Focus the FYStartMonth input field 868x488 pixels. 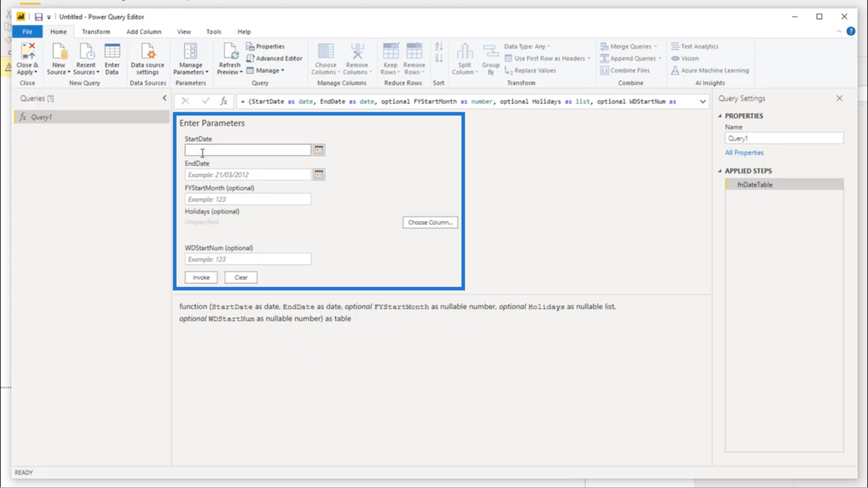point(248,199)
